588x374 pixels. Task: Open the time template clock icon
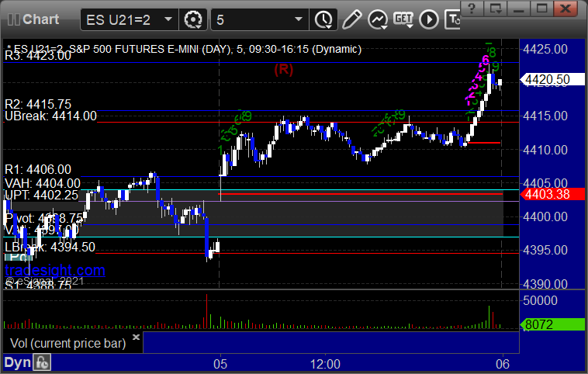coord(323,19)
